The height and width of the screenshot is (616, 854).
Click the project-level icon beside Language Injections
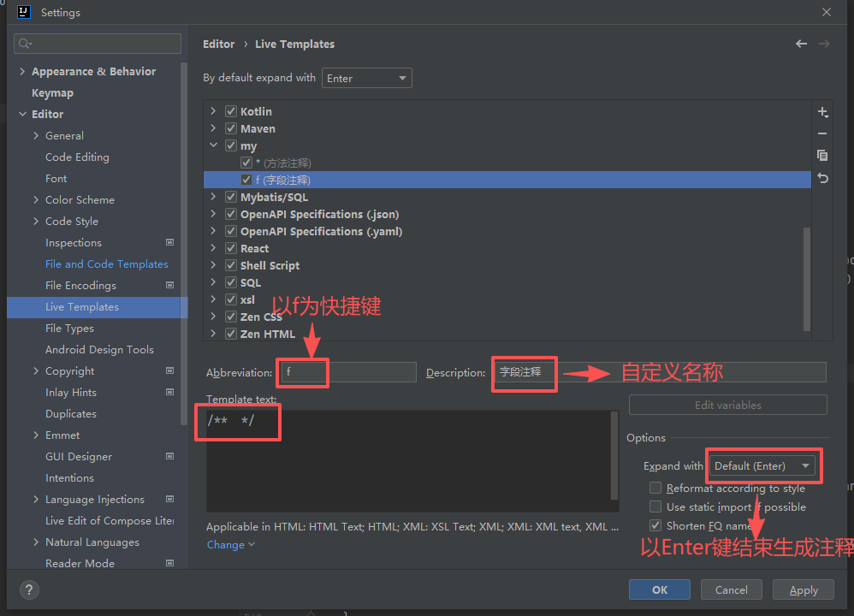click(170, 499)
